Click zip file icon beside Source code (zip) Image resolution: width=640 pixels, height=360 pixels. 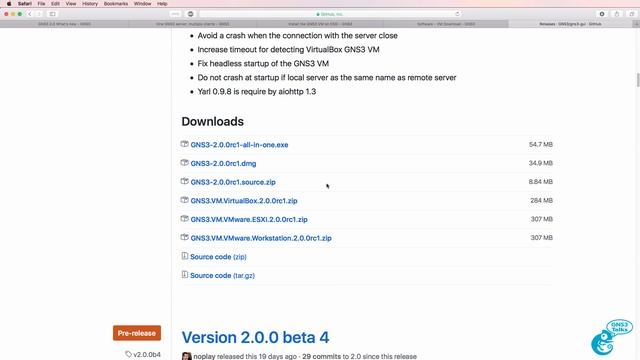coord(184,256)
